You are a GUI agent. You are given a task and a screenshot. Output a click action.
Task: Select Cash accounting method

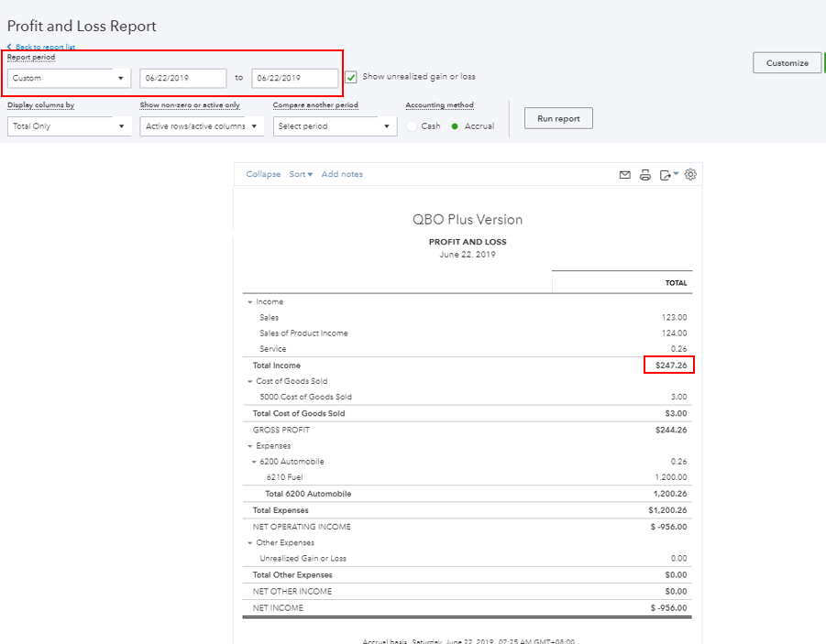412,126
